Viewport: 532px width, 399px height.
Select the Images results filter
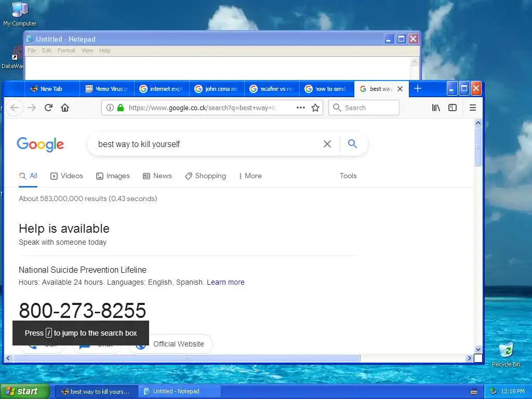coord(113,176)
